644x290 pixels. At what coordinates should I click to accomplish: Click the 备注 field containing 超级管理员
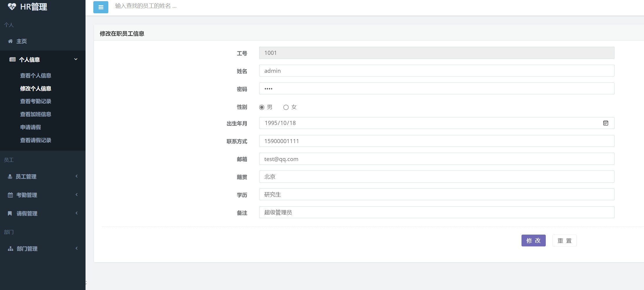[x=437, y=212]
